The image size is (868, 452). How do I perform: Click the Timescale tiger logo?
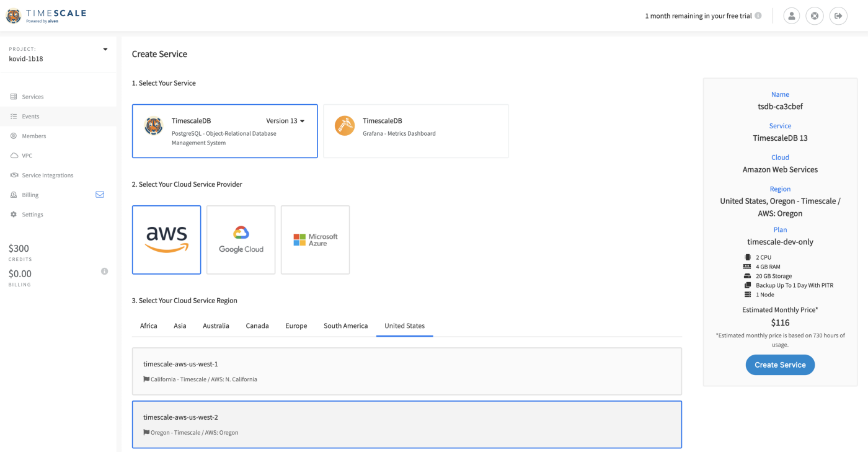tap(13, 16)
